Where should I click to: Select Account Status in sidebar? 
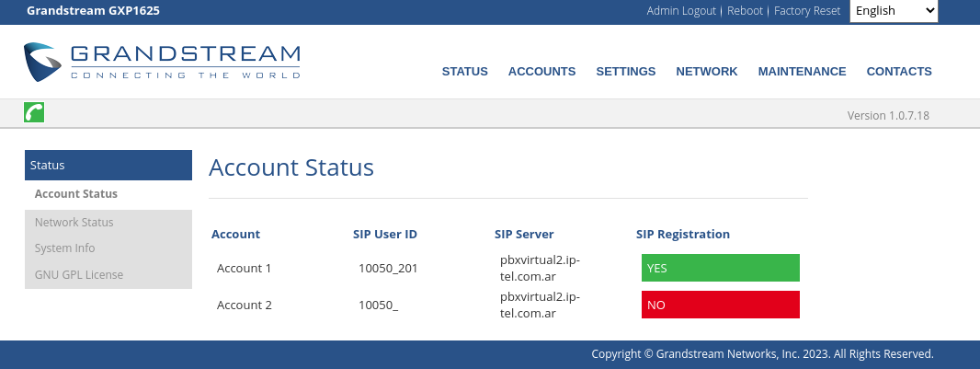click(x=76, y=194)
